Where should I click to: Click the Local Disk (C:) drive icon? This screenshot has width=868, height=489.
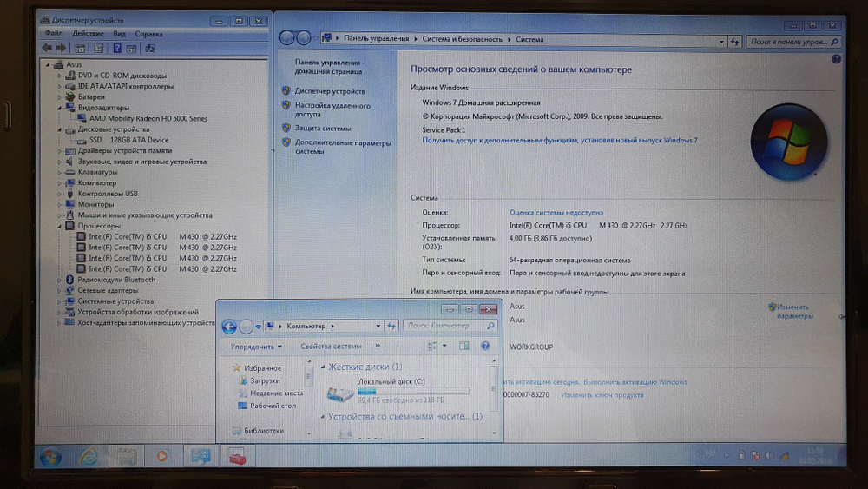340,393
